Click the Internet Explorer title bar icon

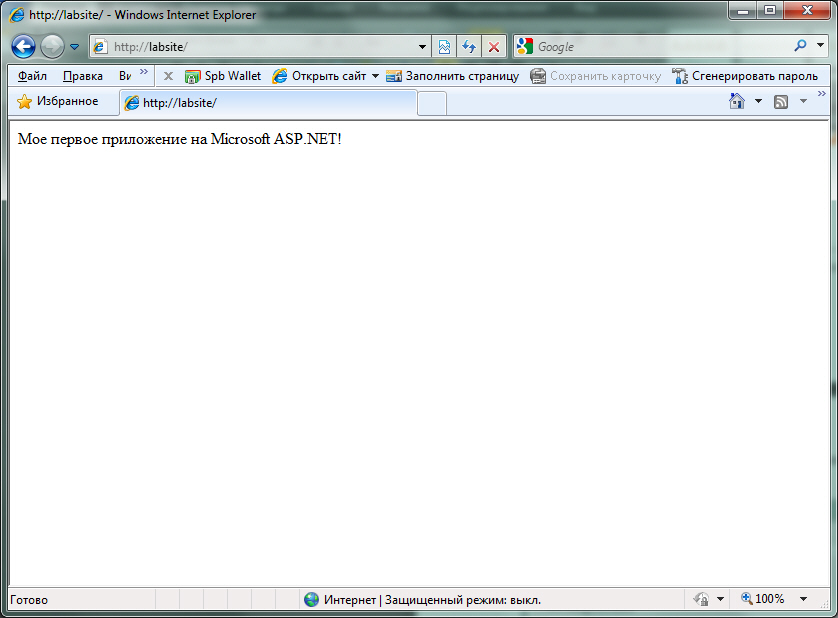click(17, 14)
